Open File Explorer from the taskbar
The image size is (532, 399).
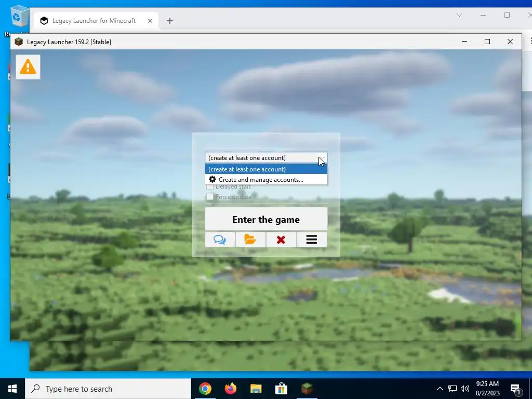click(x=256, y=389)
